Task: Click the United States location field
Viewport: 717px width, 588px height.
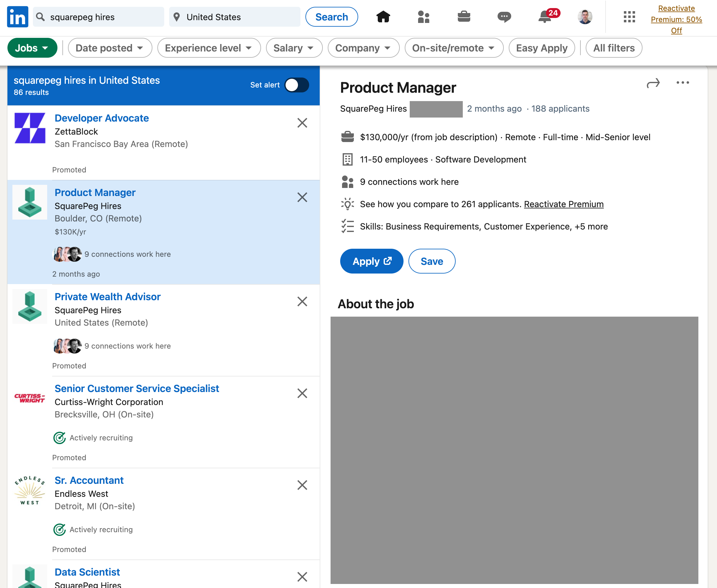Action: (x=235, y=17)
